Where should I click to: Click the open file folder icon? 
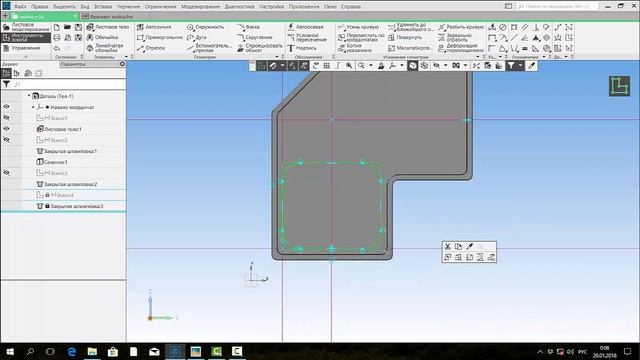pos(67,27)
